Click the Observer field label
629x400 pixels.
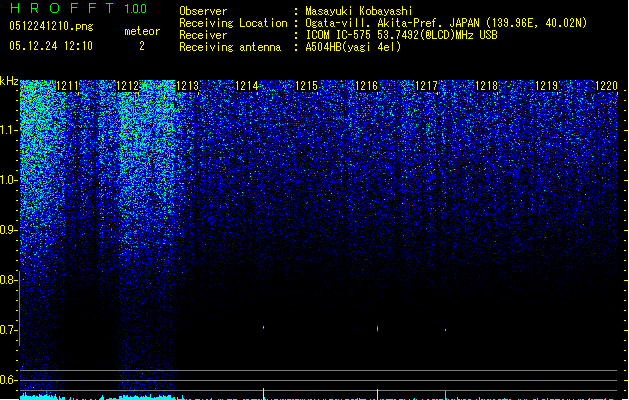point(203,11)
